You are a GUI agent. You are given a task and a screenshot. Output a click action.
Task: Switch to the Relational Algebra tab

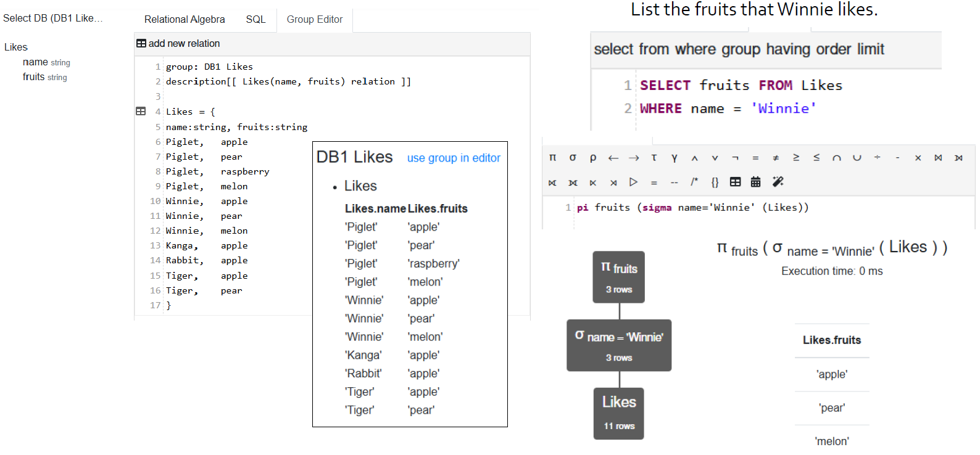(185, 20)
